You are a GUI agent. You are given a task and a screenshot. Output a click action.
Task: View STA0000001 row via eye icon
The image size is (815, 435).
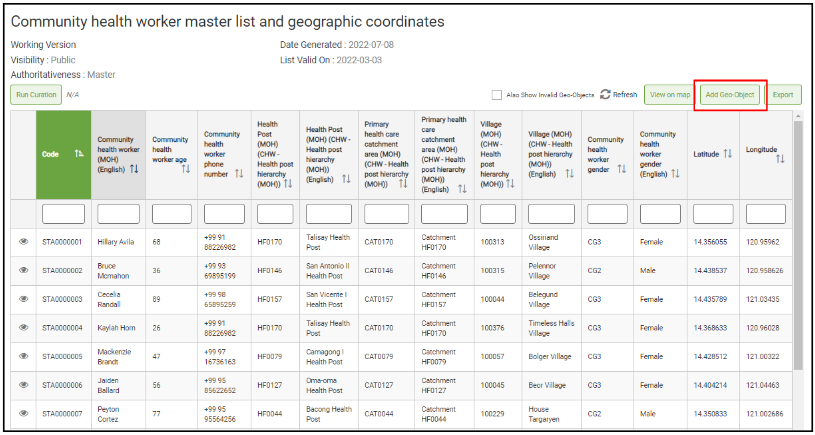[23, 241]
